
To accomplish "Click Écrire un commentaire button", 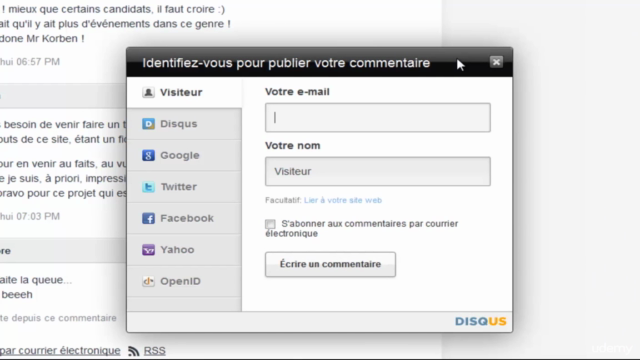I will tap(330, 264).
